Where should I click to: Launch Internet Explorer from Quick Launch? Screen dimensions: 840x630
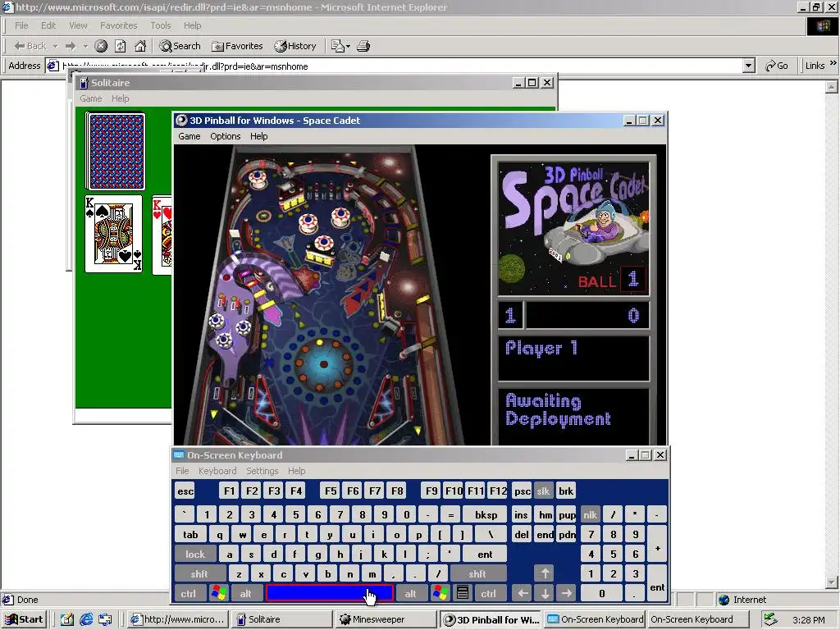[86, 619]
